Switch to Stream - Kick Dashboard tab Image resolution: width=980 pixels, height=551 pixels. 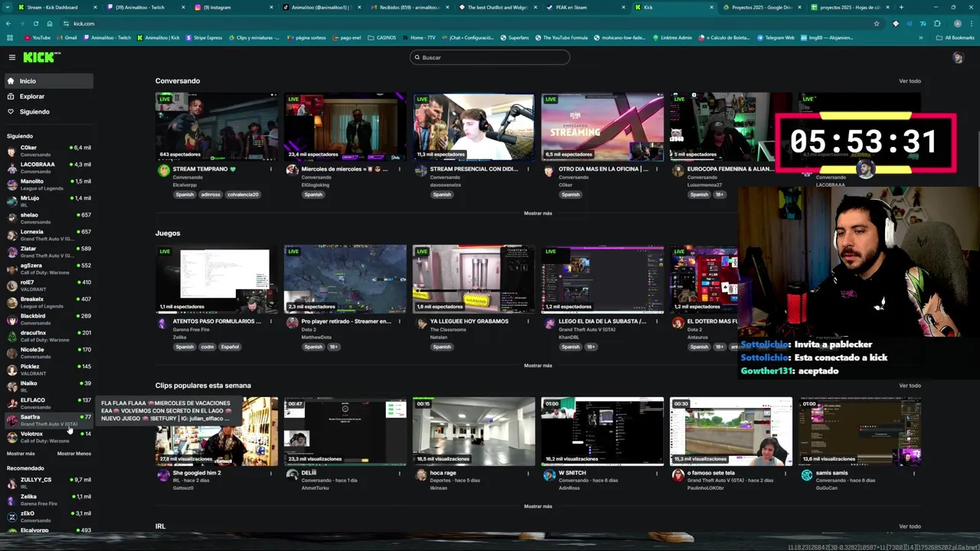tap(57, 7)
